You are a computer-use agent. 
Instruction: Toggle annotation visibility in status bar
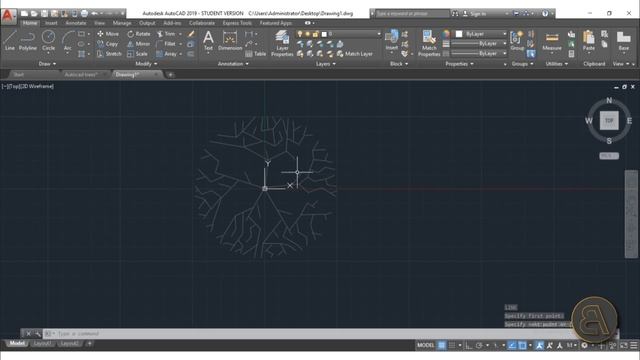(540, 345)
